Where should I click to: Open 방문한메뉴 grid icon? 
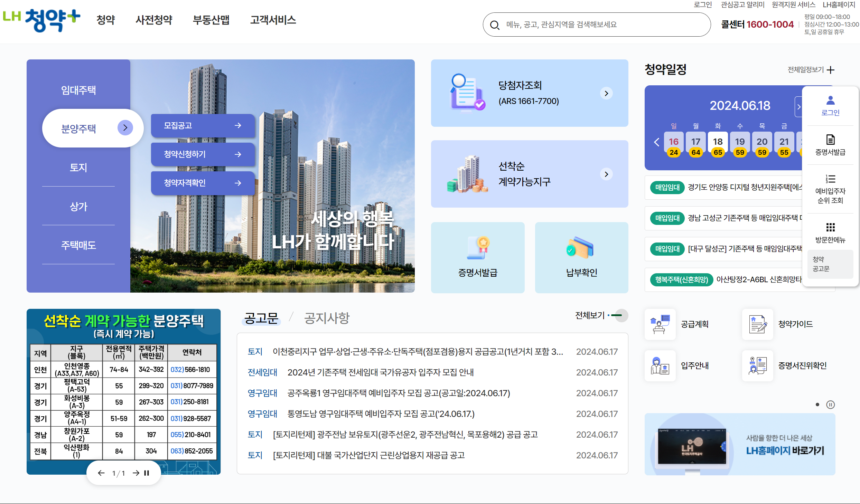(830, 227)
